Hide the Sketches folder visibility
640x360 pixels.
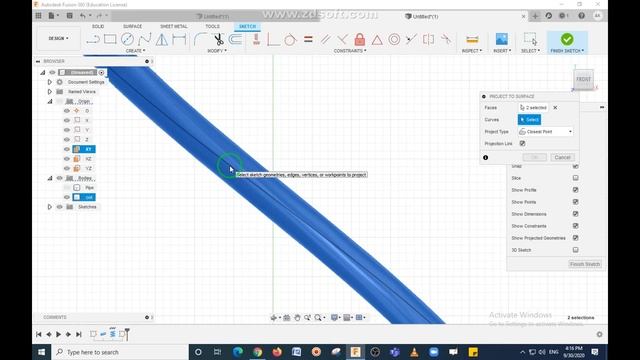point(60,207)
